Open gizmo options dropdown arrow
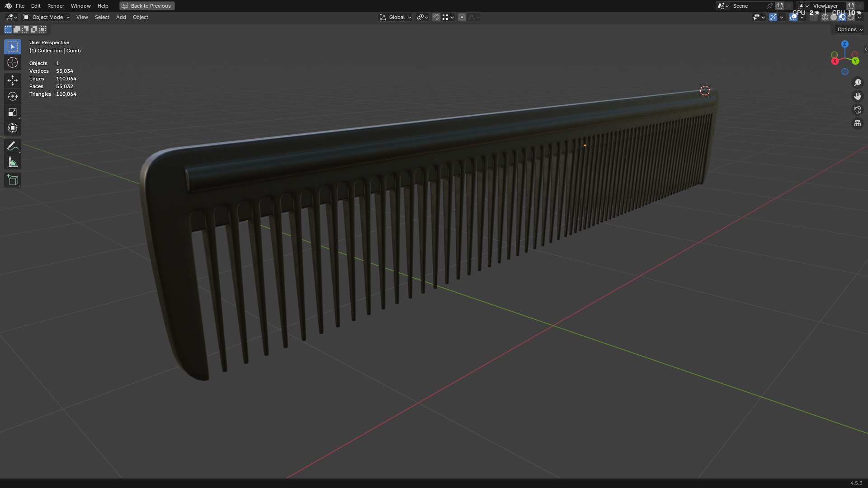This screenshot has height=488, width=868. tap(782, 17)
